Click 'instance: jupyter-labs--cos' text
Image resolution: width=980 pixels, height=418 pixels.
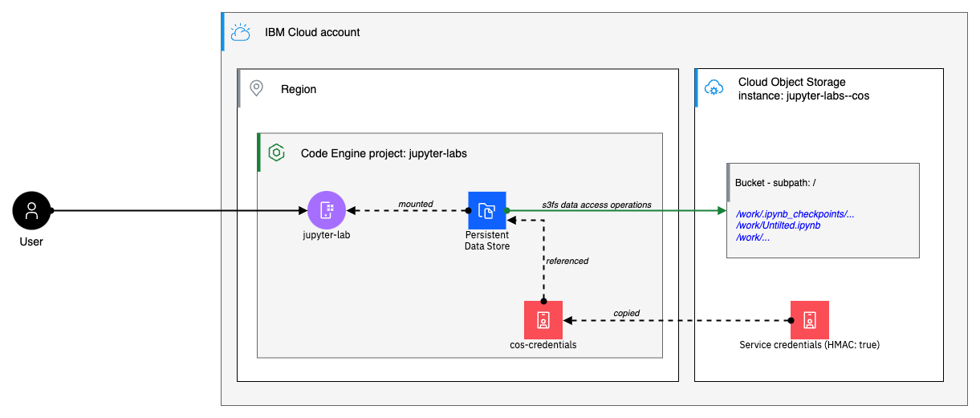804,95
